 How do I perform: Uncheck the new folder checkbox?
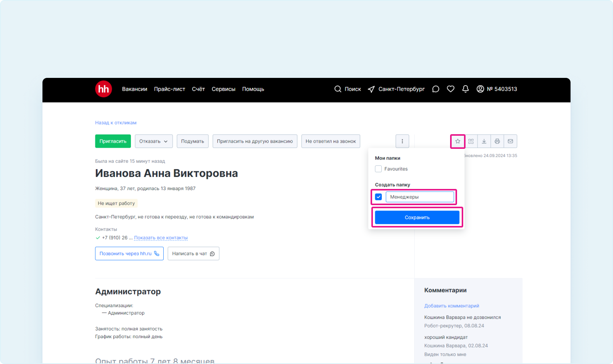click(378, 197)
